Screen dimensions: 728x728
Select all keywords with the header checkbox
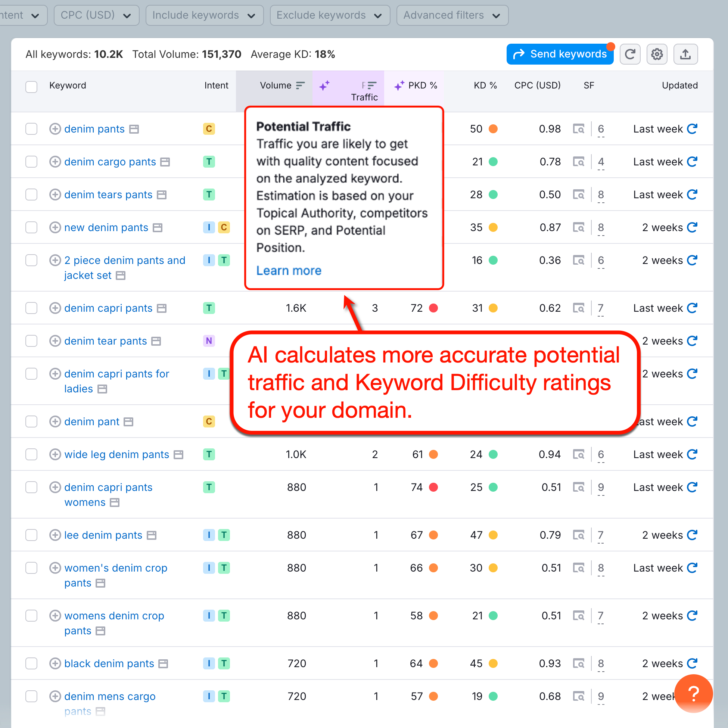pyautogui.click(x=31, y=87)
